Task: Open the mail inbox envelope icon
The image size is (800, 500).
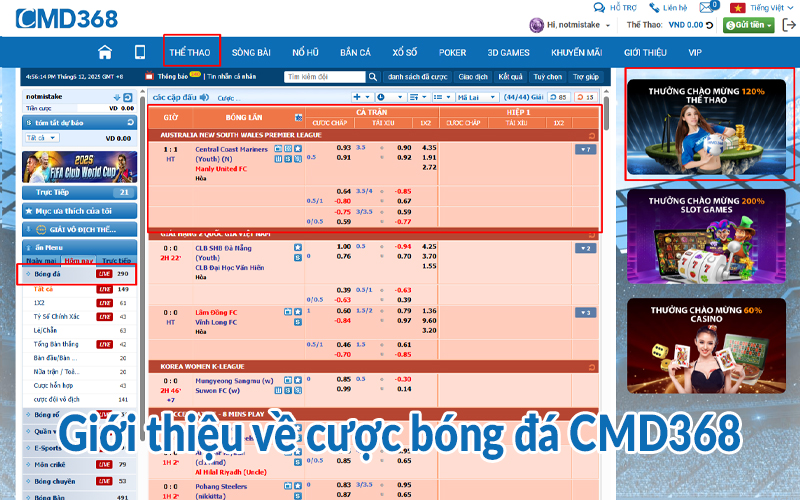Action: point(706,8)
